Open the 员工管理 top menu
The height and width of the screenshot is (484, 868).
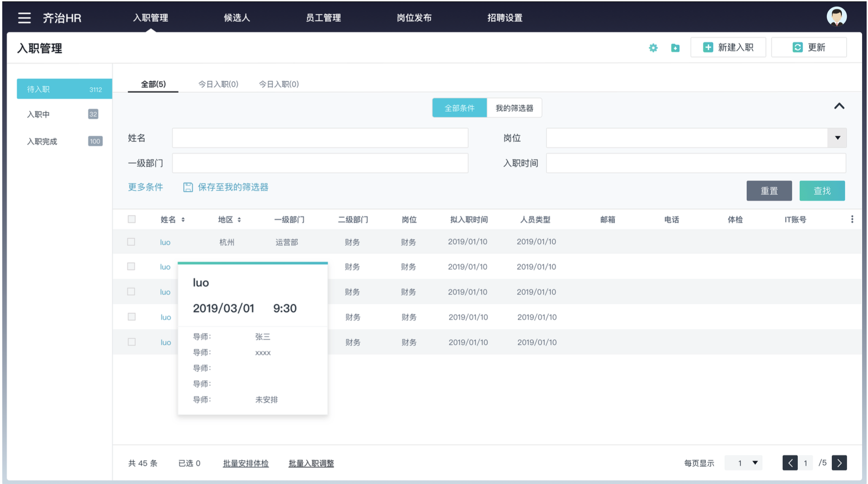tap(323, 18)
